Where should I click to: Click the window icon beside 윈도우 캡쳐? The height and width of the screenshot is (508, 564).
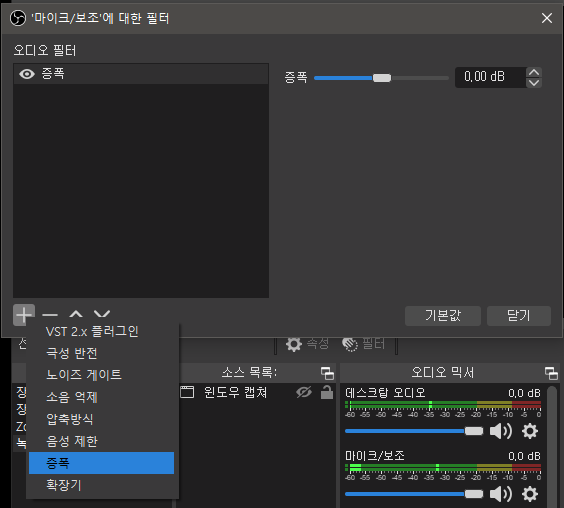click(x=187, y=392)
